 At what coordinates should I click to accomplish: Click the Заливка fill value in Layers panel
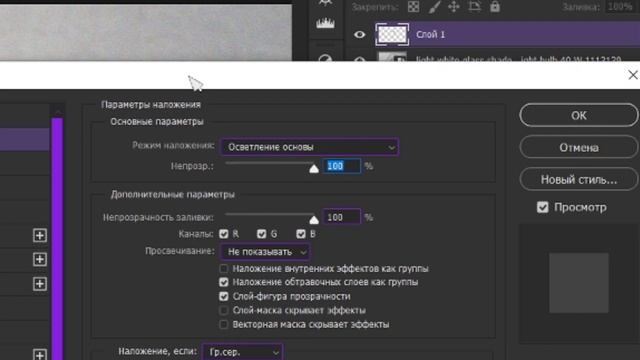[620, 7]
